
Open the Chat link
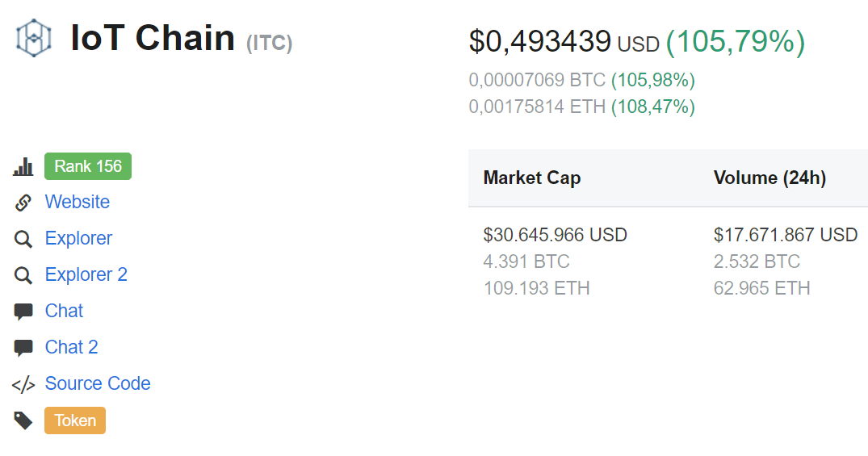point(65,311)
